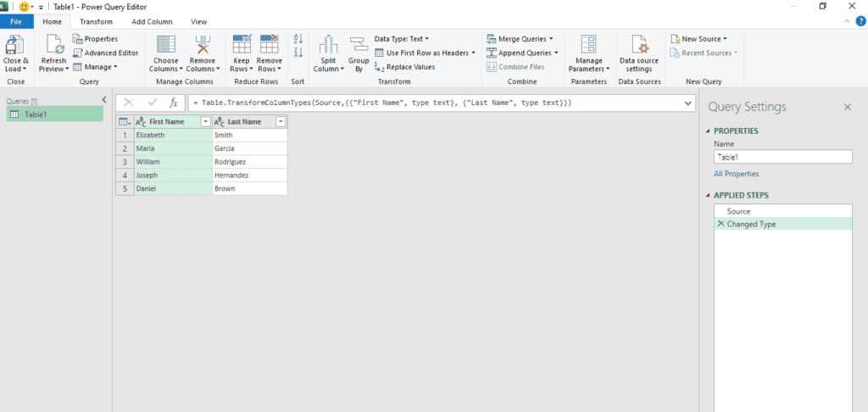868x412 pixels.
Task: Click the Split Column icon
Action: coord(329,45)
